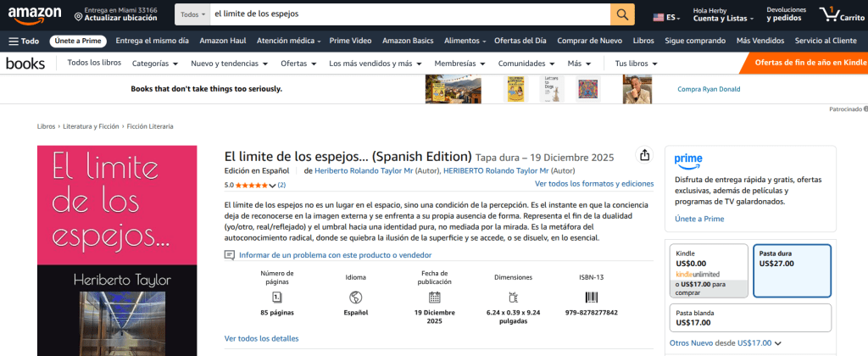Expand the Cuenta y Listas menu
This screenshot has height=356, width=868.
click(x=724, y=15)
